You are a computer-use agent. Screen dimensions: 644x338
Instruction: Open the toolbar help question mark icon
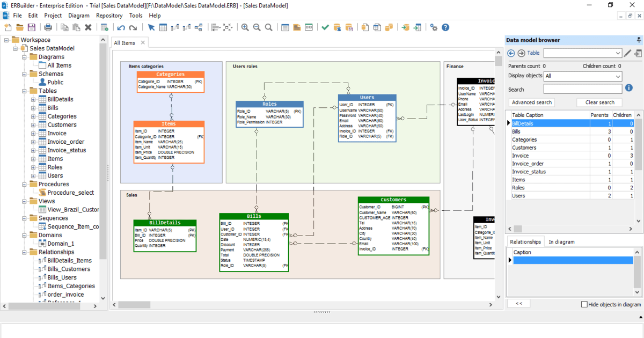coord(445,27)
